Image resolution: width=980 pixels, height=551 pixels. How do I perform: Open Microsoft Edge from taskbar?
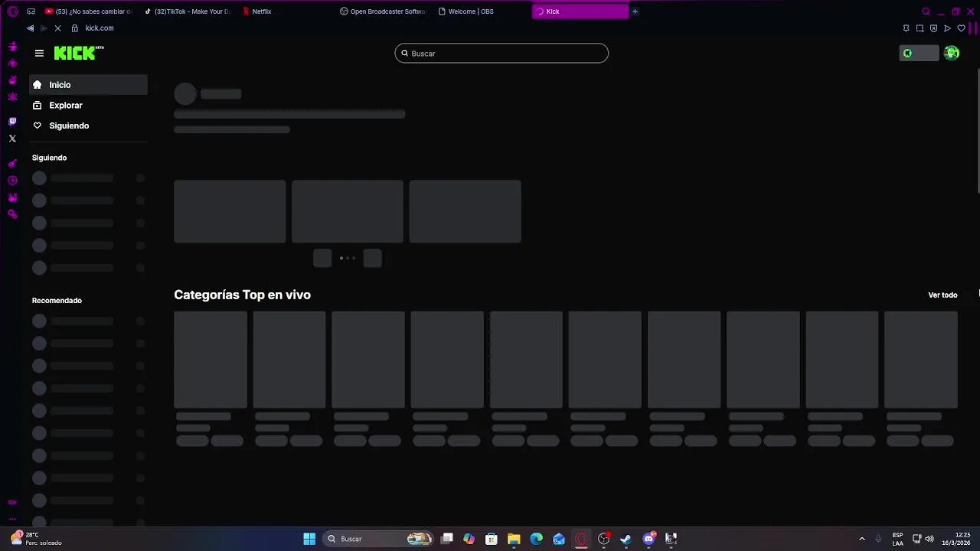(x=536, y=539)
